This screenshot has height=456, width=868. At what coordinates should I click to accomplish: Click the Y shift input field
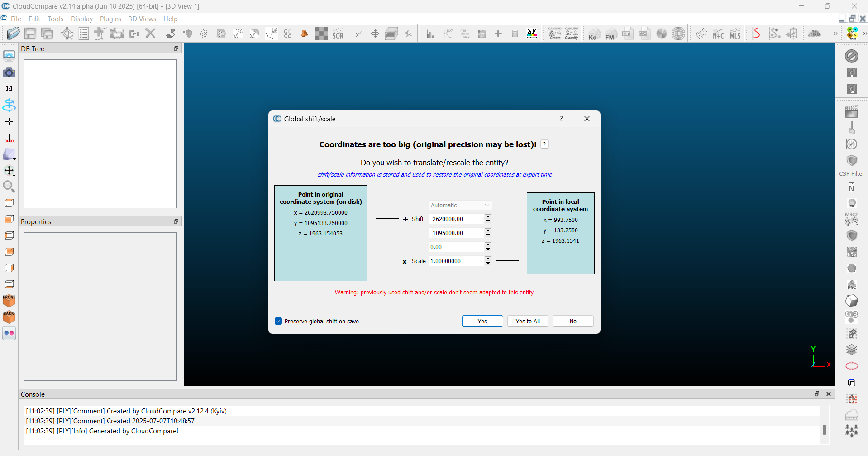tap(456, 233)
